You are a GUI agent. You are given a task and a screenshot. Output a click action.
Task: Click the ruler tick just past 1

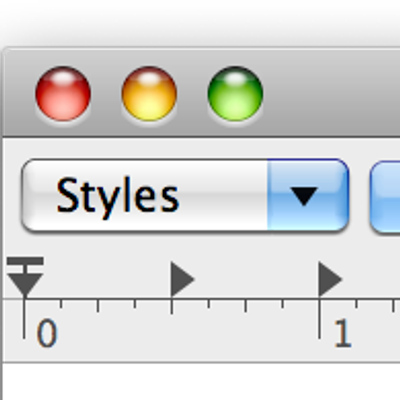point(356,304)
